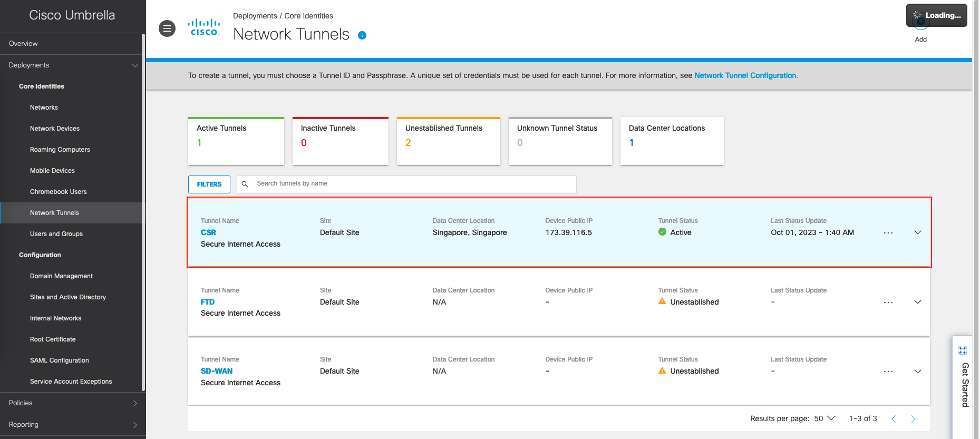The image size is (980, 439).
Task: Click the info icon beside Network Tunnels
Action: click(x=362, y=35)
